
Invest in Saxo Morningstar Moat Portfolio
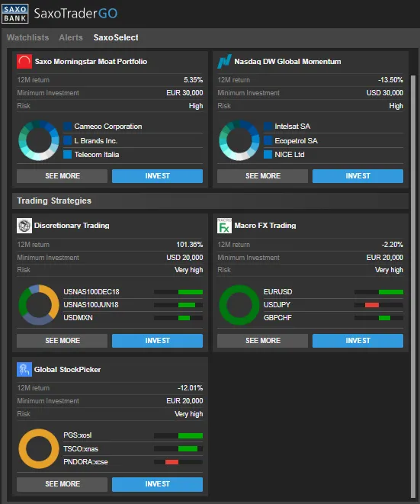coord(158,176)
